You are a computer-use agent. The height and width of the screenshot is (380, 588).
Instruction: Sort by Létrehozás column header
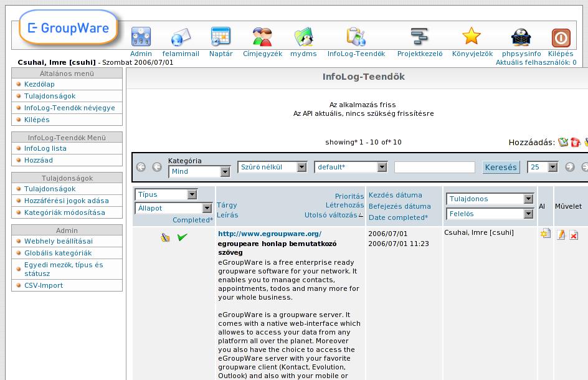tap(344, 205)
